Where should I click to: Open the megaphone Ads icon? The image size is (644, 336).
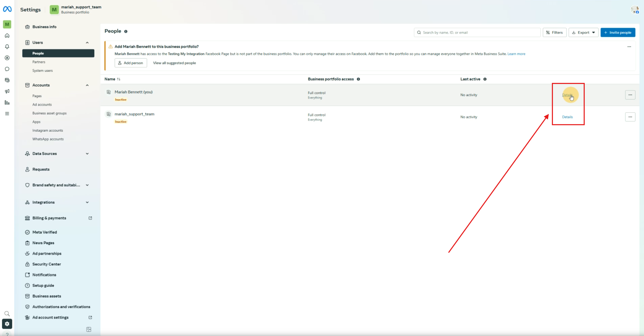click(x=7, y=91)
